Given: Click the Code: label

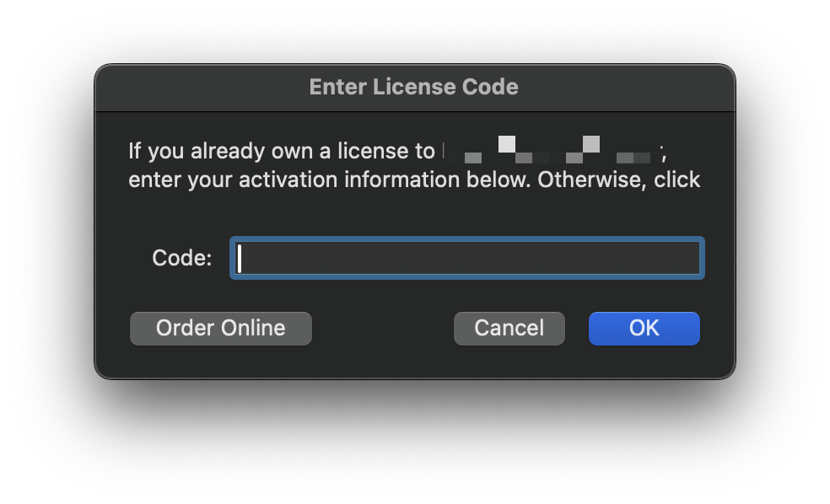Looking at the screenshot, I should [x=180, y=258].
